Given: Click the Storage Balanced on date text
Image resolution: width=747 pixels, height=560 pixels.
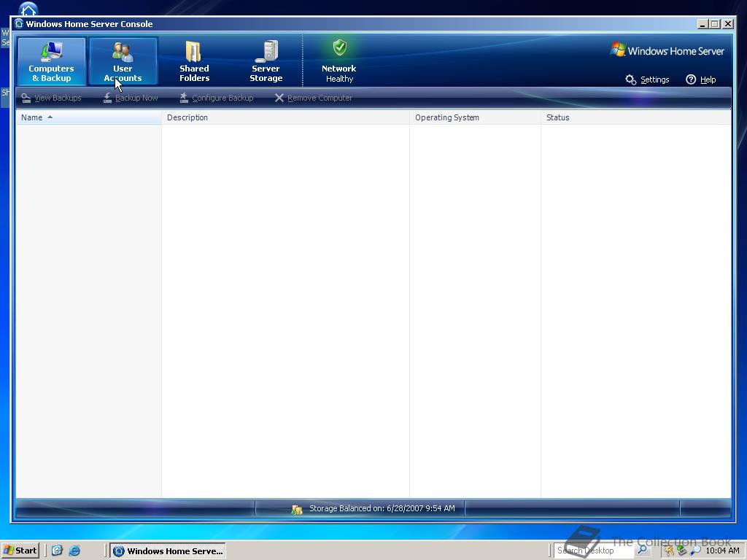Looking at the screenshot, I should point(382,508).
